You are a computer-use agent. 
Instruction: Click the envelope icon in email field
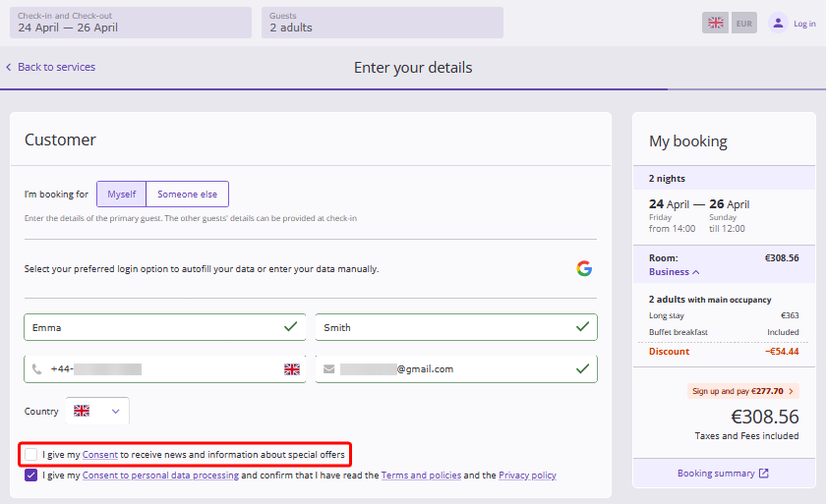[329, 369]
